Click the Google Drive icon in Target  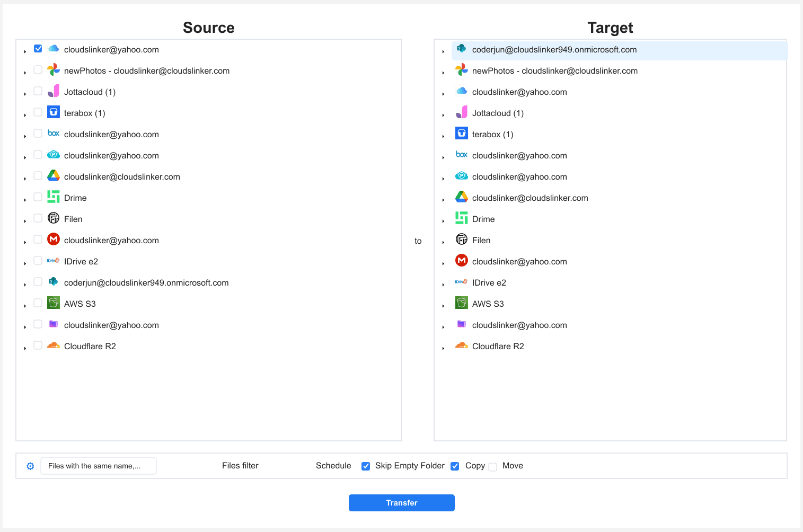coord(462,197)
